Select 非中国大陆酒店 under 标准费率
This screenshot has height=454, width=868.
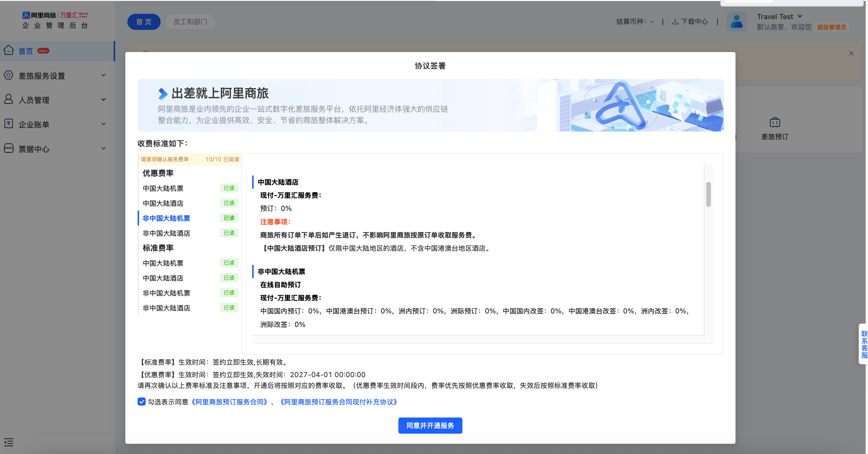(190, 308)
